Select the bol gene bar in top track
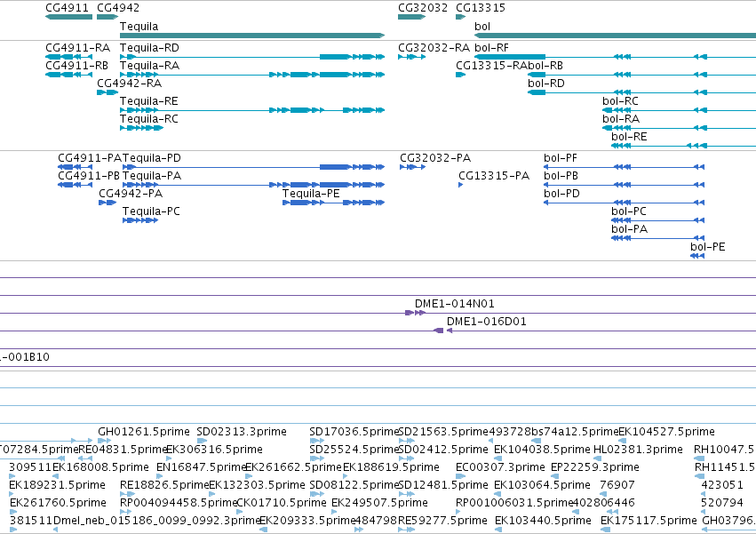The image size is (756, 534). click(616, 36)
